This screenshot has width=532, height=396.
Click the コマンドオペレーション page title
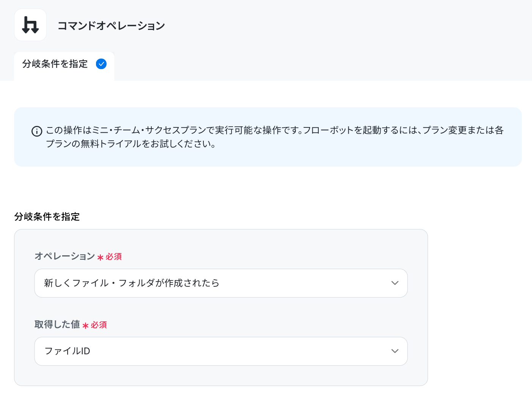[111, 26]
